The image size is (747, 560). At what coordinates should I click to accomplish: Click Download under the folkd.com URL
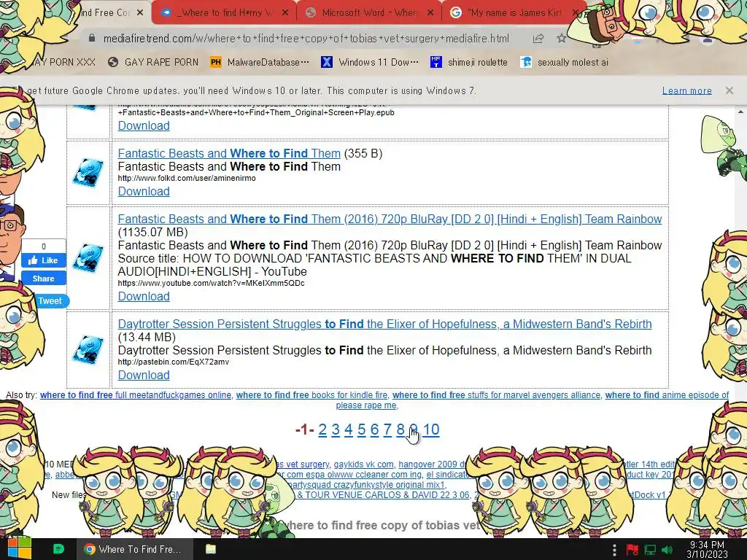tap(144, 192)
